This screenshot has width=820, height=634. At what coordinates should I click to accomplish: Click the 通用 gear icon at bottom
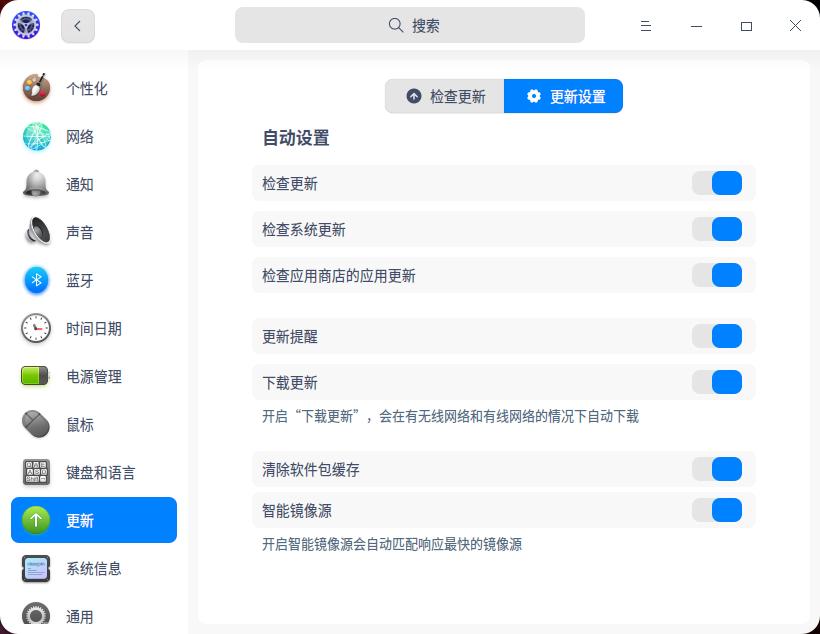click(36, 615)
